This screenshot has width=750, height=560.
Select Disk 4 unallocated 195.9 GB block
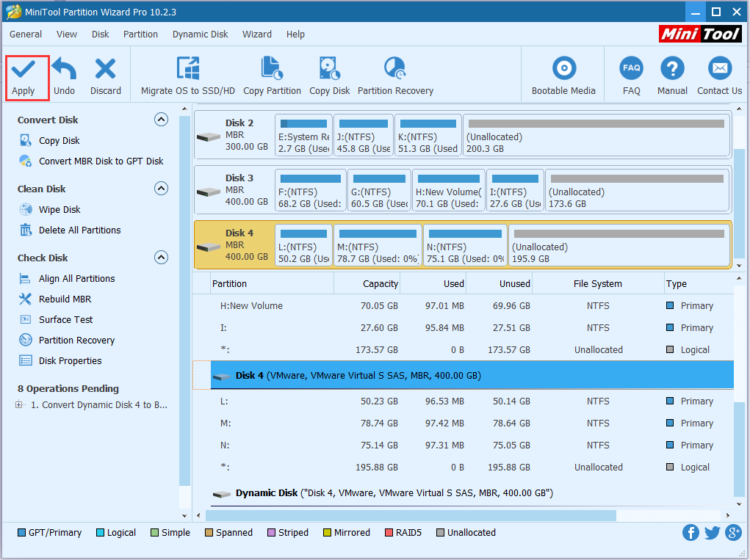tap(619, 245)
